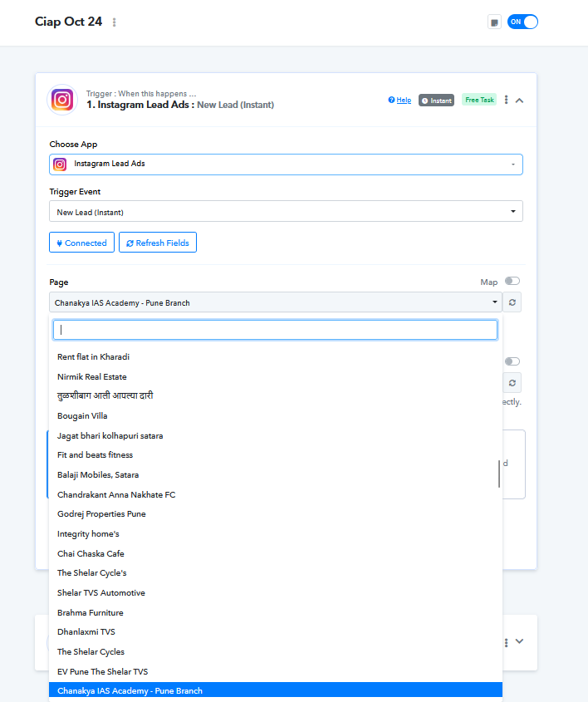Open the Choose App dropdown

click(x=286, y=164)
